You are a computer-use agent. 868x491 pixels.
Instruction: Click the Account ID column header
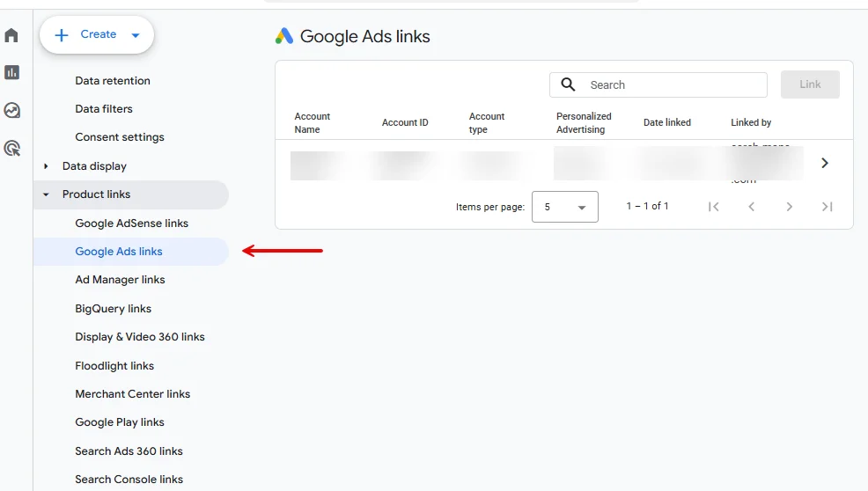pyautogui.click(x=405, y=122)
